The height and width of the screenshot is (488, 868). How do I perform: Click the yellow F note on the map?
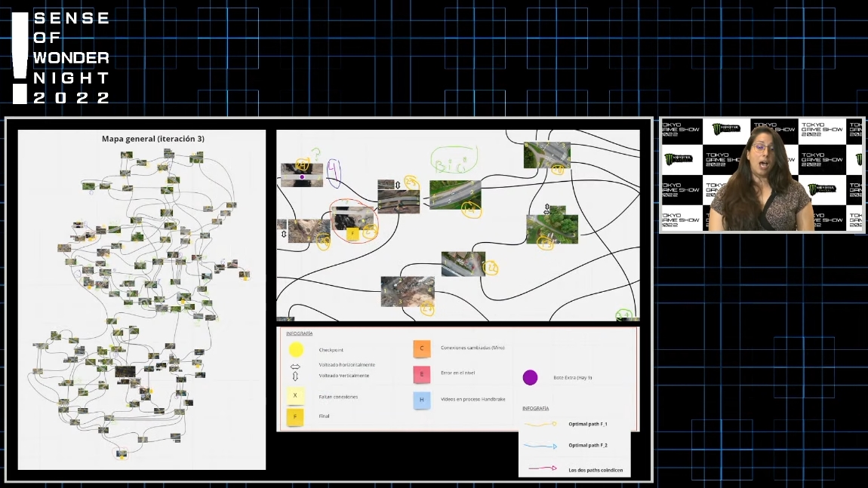point(352,234)
